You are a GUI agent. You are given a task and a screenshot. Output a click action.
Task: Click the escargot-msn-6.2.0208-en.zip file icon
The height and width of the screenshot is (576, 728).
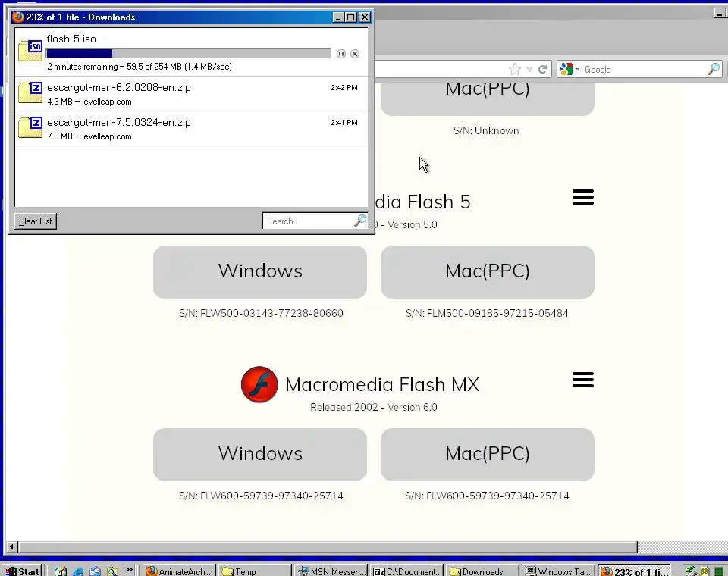(x=30, y=92)
